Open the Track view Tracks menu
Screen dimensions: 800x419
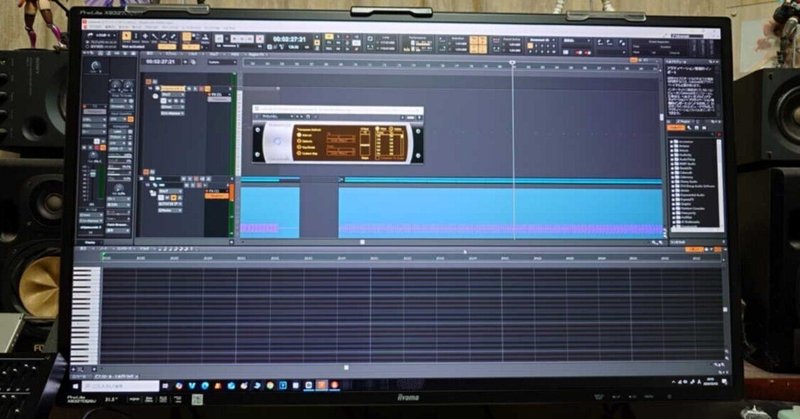point(194,55)
